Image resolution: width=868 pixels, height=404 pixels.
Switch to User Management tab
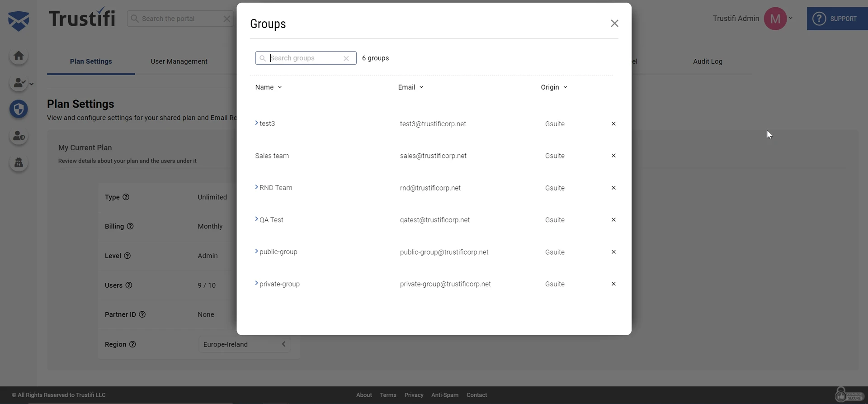(179, 62)
